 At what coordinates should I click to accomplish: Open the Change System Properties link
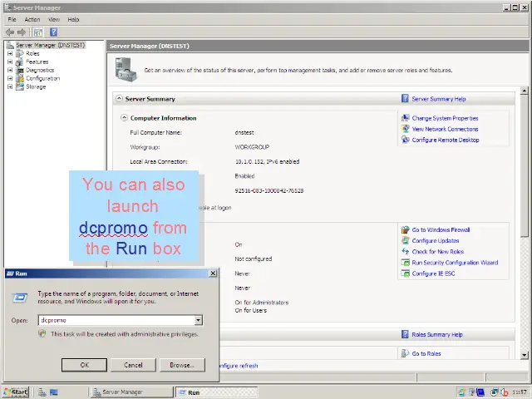(x=446, y=118)
